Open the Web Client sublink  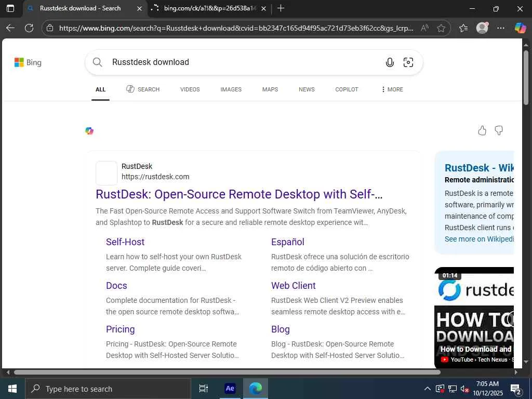(294, 286)
